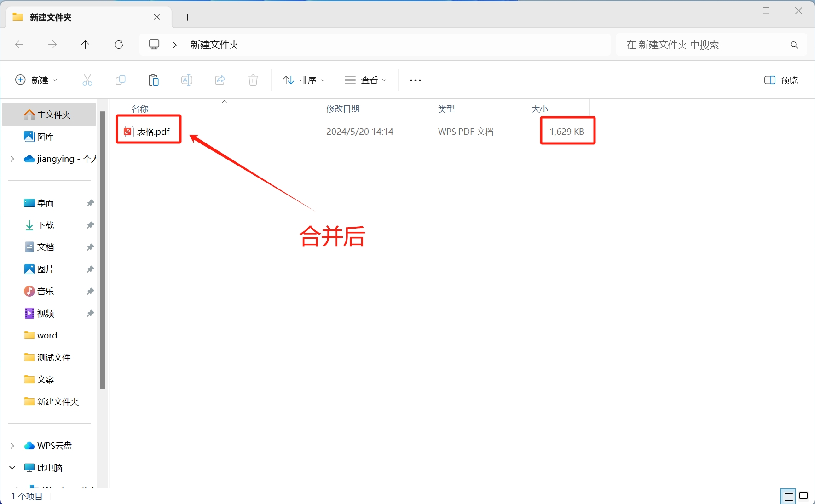Open the WPS云盘 item in the sidebar

coord(54,445)
